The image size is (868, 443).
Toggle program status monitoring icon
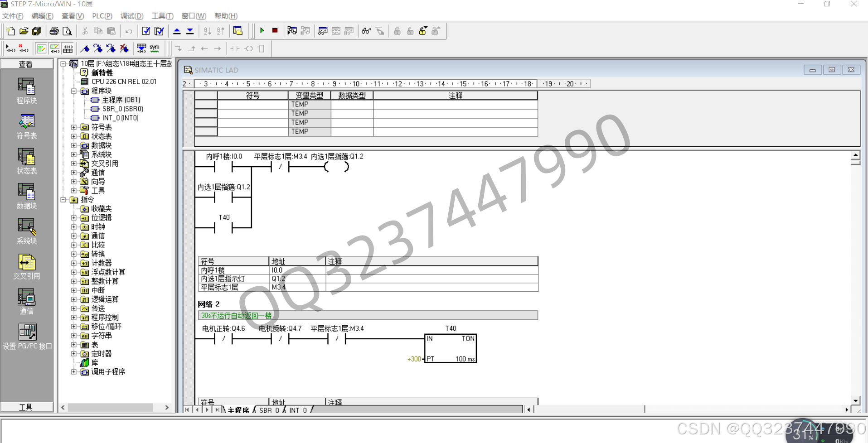[292, 31]
